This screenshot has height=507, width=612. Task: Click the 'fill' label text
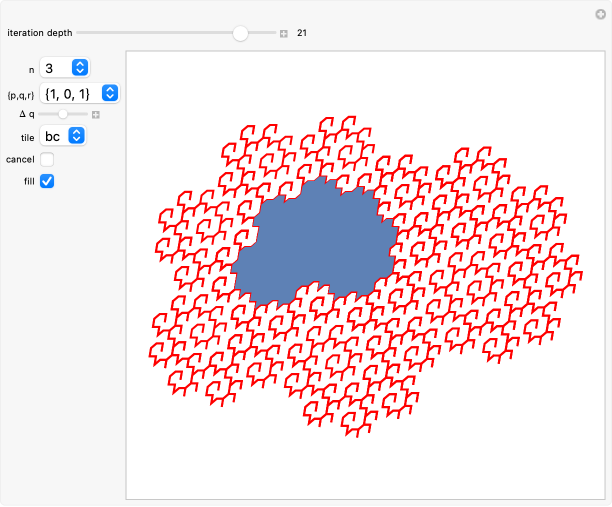[x=29, y=181]
